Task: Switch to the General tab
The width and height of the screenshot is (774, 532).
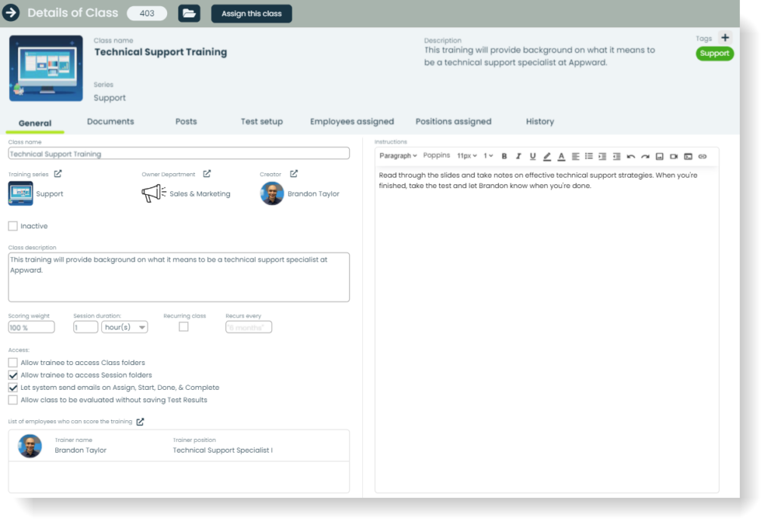Action: 35,123
